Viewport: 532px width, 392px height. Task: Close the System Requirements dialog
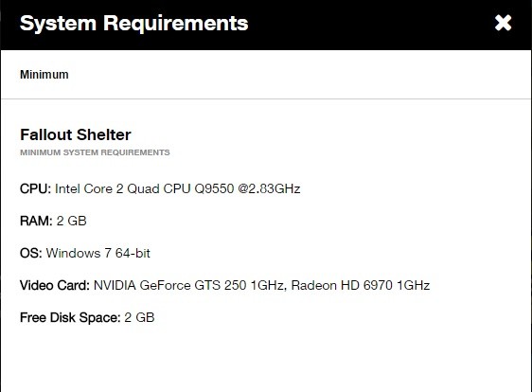point(503,23)
